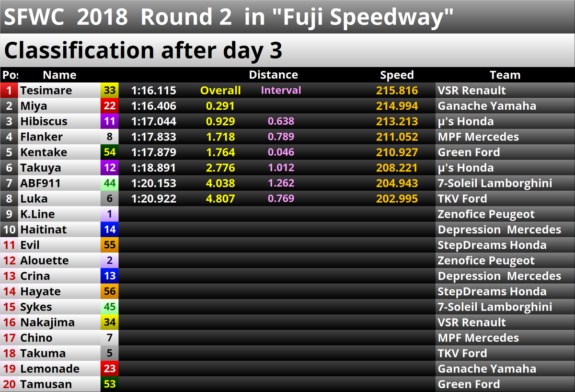Viewport: 575px width, 392px height.
Task: Click interval value 0.046
Action: [x=281, y=152]
